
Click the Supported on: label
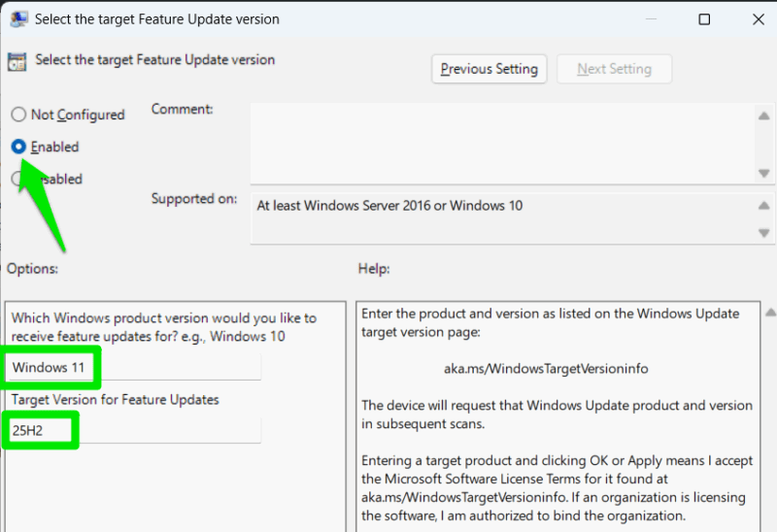(x=194, y=199)
